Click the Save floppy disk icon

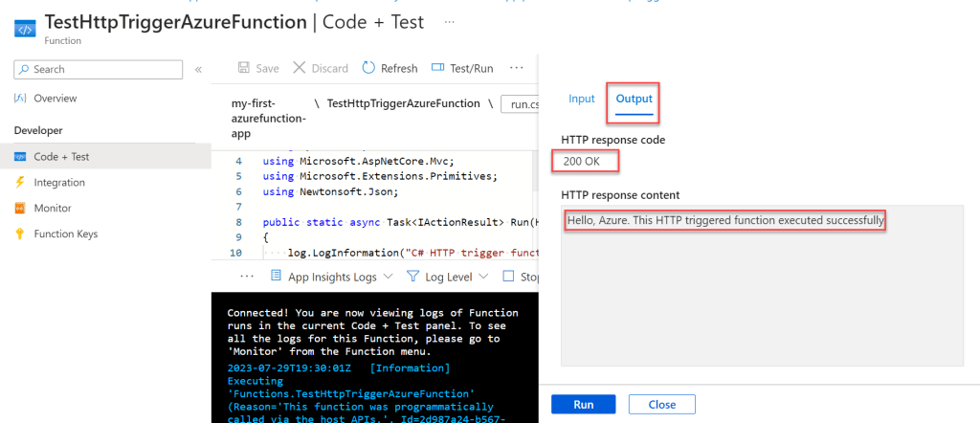click(244, 68)
